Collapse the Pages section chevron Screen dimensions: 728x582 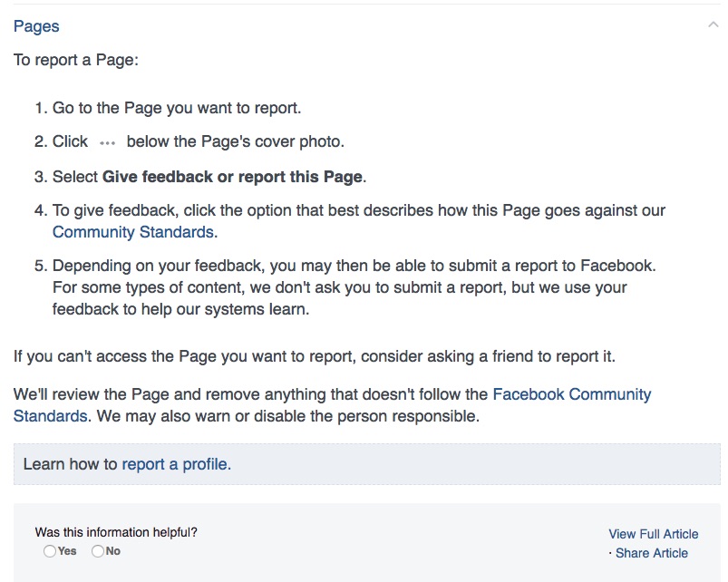pyautogui.click(x=713, y=24)
